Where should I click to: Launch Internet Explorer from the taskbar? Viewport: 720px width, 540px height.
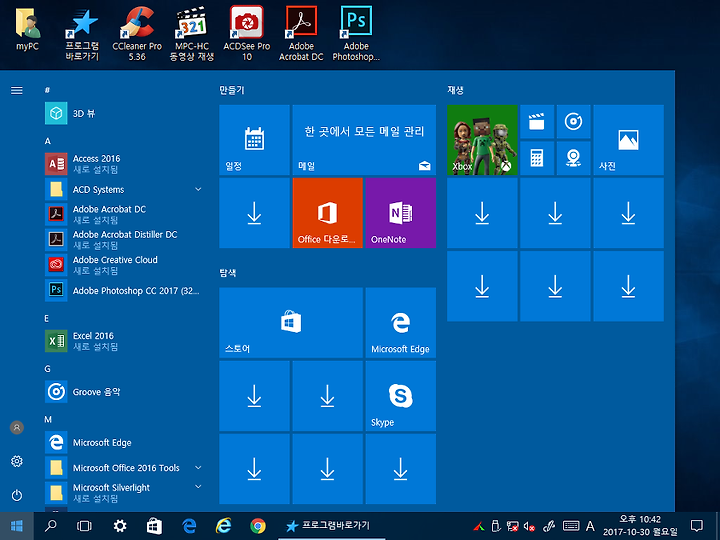[224, 526]
